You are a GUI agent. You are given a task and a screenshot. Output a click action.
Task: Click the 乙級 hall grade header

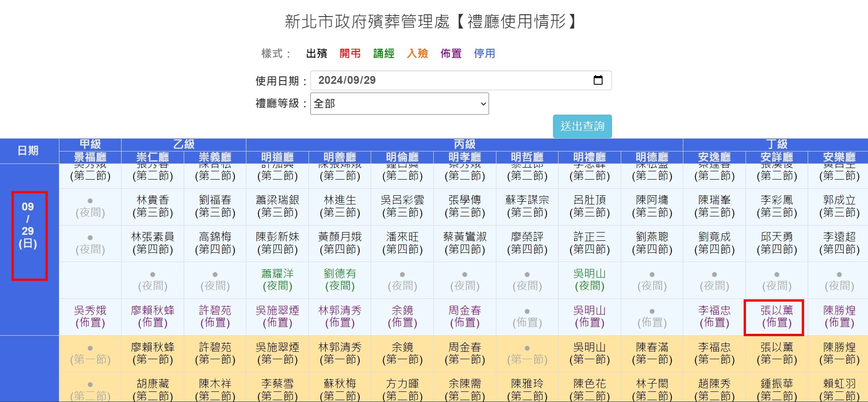(184, 144)
